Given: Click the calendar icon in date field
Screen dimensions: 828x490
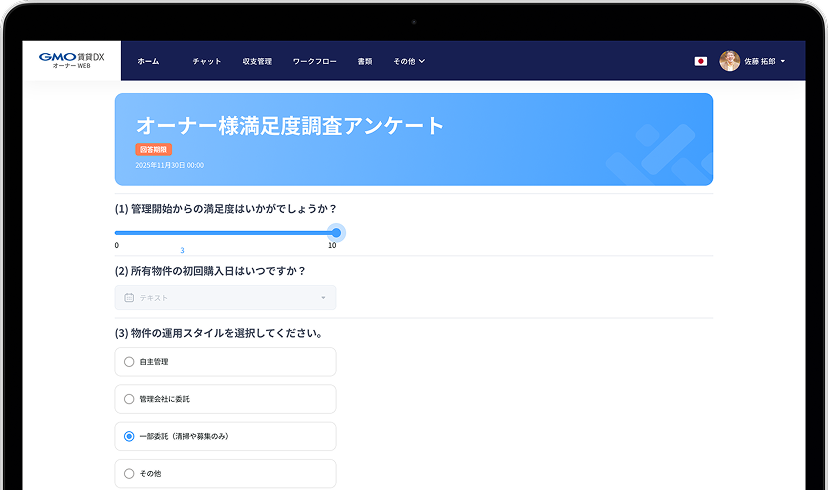Looking at the screenshot, I should tap(129, 298).
